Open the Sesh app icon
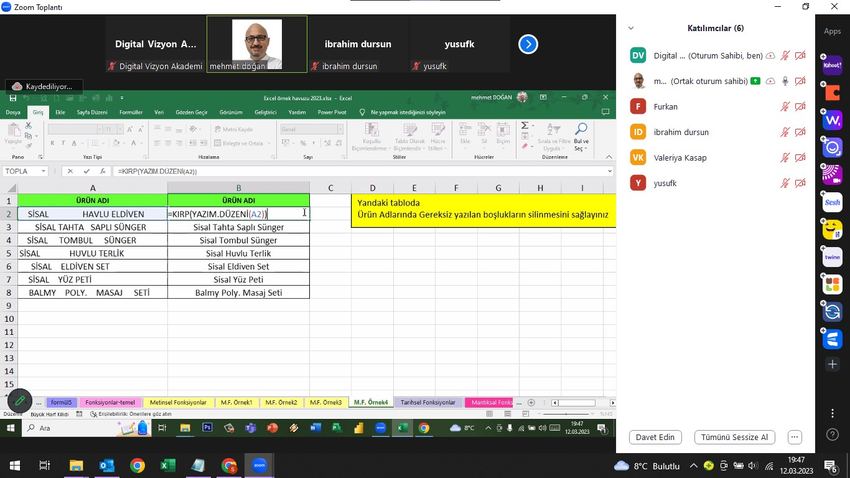Screen dimensions: 850x478 pos(832,202)
